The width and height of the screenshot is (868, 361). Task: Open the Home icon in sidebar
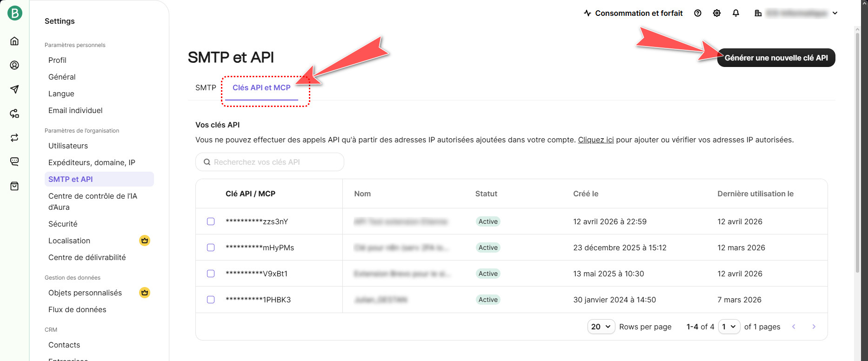pyautogui.click(x=14, y=41)
